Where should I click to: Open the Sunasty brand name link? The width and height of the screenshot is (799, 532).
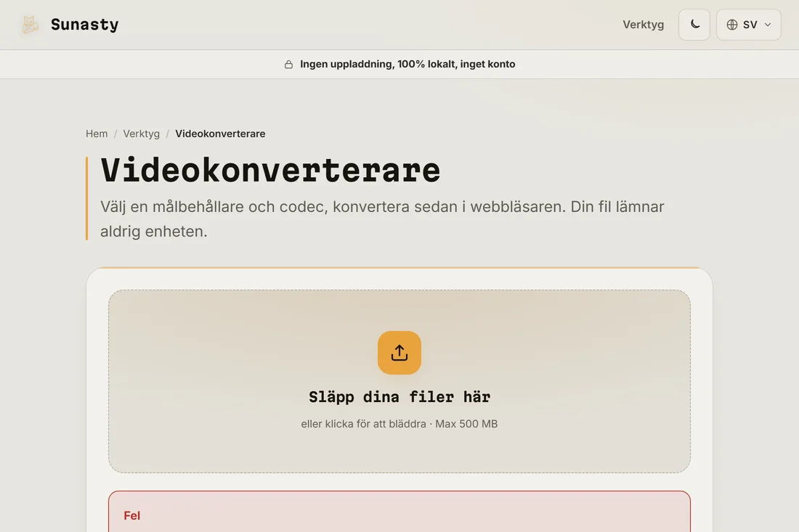pyautogui.click(x=84, y=25)
